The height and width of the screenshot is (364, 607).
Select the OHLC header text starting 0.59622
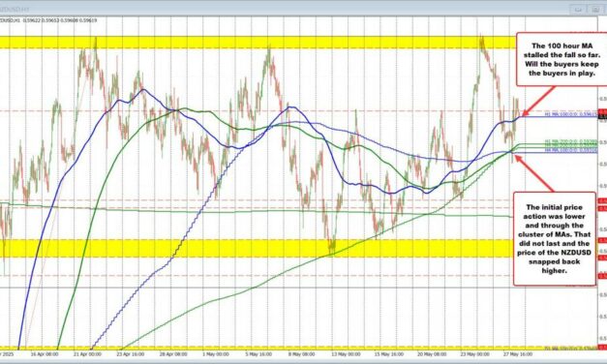pyautogui.click(x=60, y=20)
